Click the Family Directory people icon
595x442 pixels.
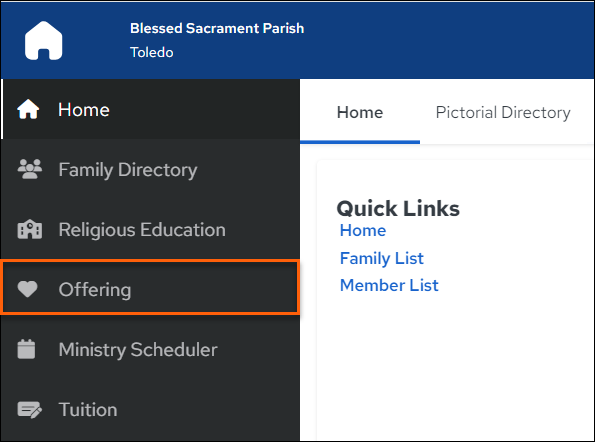(x=30, y=169)
